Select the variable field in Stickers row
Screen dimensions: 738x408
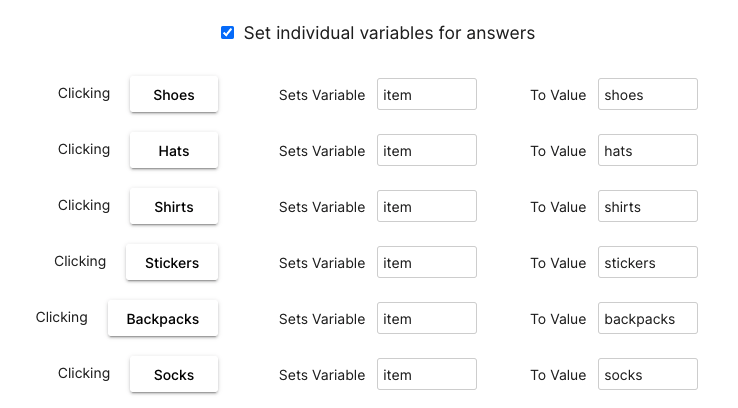click(x=427, y=263)
